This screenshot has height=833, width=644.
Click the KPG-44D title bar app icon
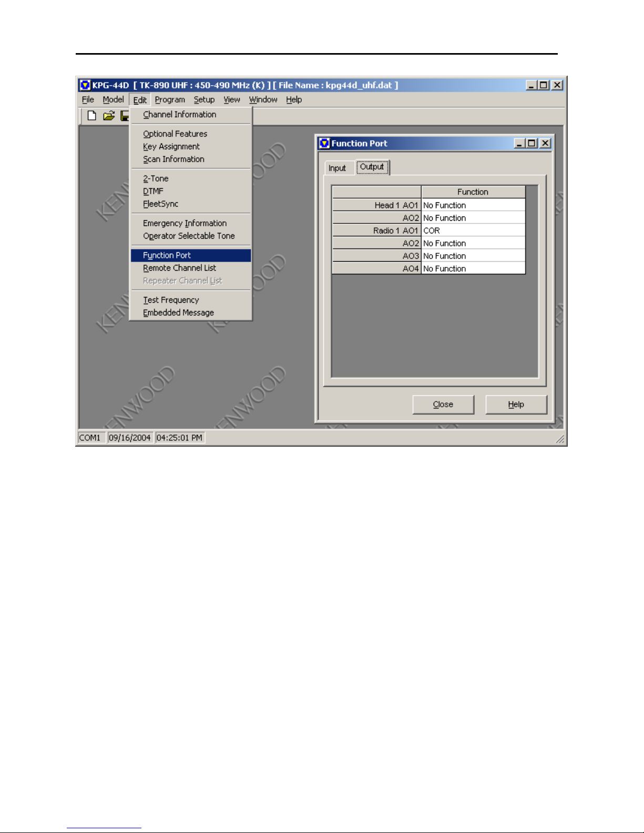pyautogui.click(x=85, y=85)
